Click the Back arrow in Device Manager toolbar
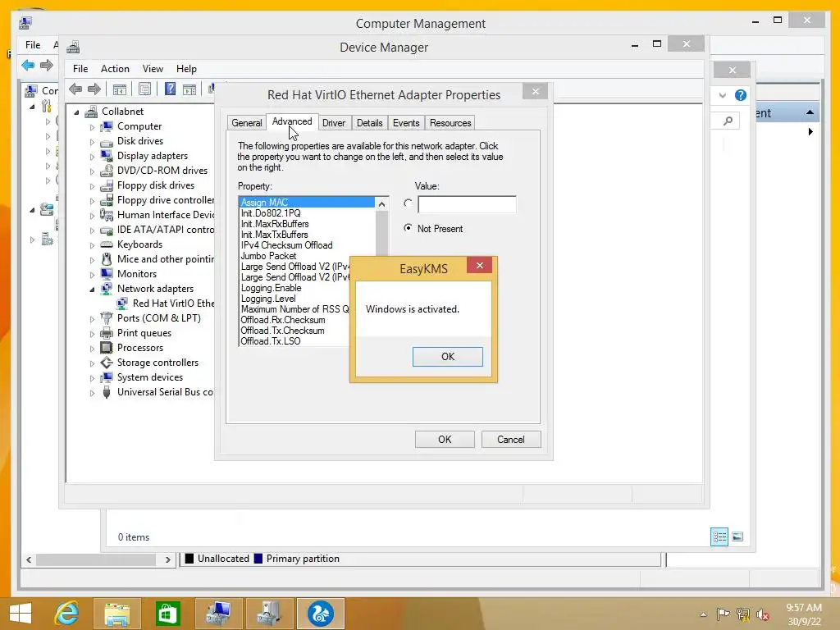 tap(75, 89)
